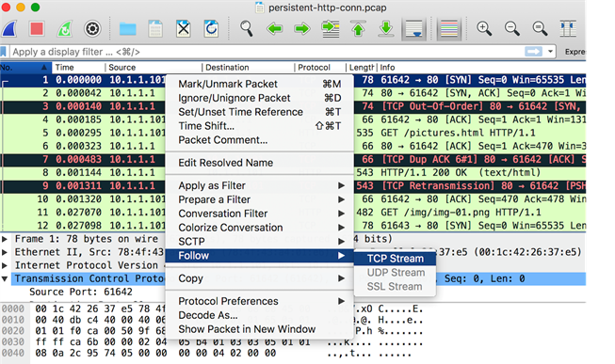Sort packets by the No. column
The height and width of the screenshot is (364, 615).
pos(25,68)
